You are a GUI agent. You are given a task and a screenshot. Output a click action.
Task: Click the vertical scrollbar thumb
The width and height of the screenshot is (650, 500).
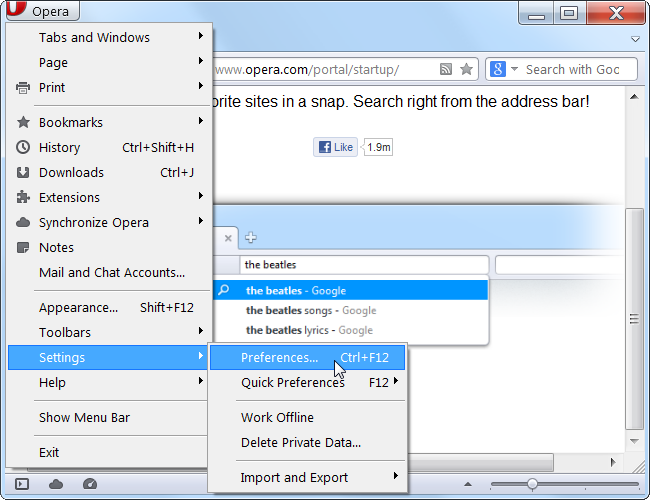click(x=634, y=319)
